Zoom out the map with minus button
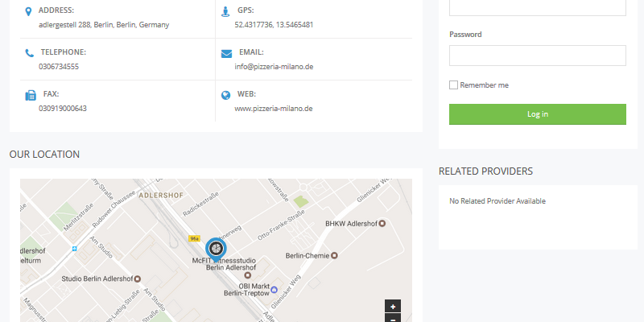644x322 pixels. 393,319
